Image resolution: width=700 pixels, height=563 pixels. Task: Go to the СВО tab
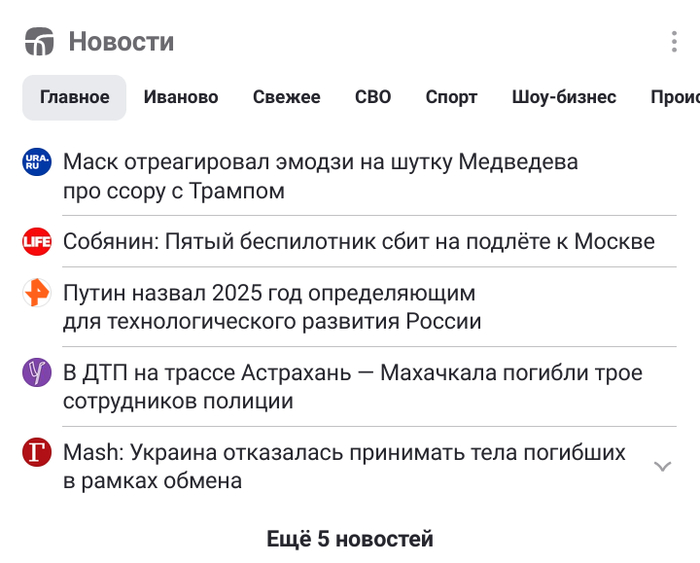pyautogui.click(x=373, y=97)
